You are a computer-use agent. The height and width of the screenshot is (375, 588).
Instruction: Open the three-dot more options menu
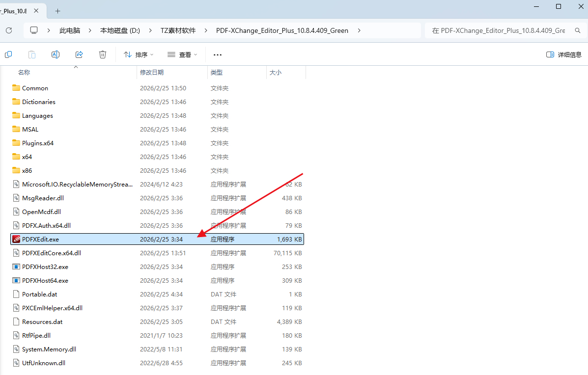click(x=218, y=54)
